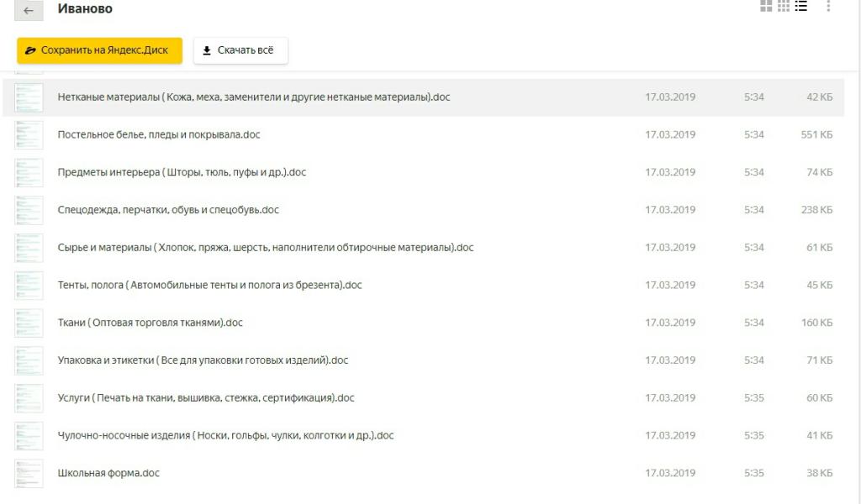Open Постельное белье, пледы и покрывала.doc
The width and height of the screenshot is (861, 504).
166,134
